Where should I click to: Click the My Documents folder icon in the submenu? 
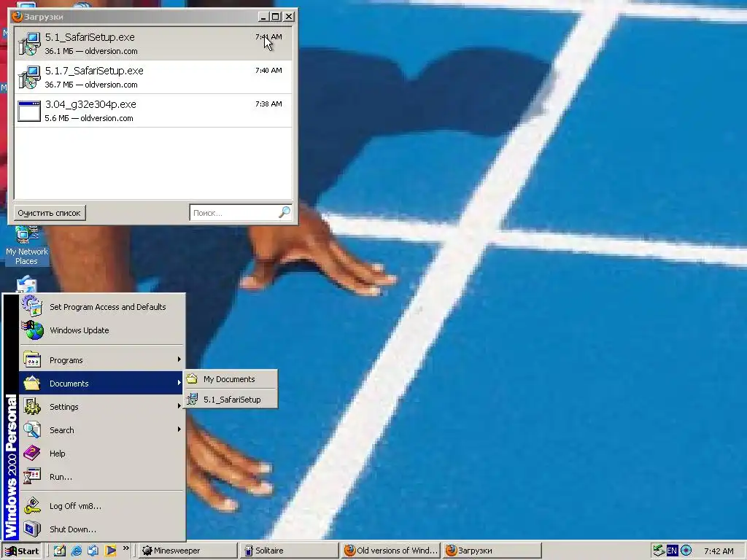[x=193, y=379]
